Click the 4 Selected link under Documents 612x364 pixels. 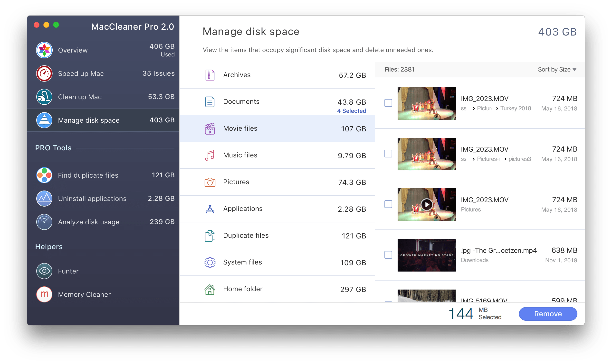click(x=351, y=111)
